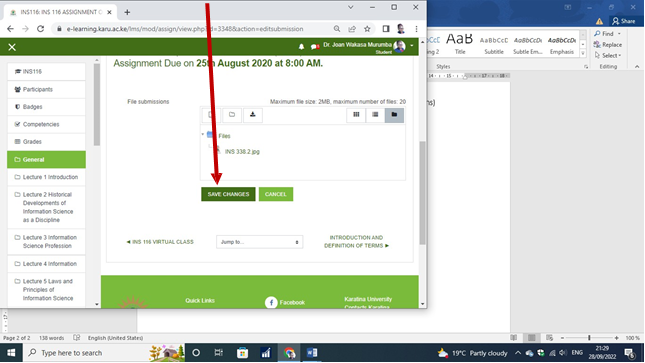Go to INS 116 Virtual Class link
The image size is (645, 363).
tap(160, 242)
